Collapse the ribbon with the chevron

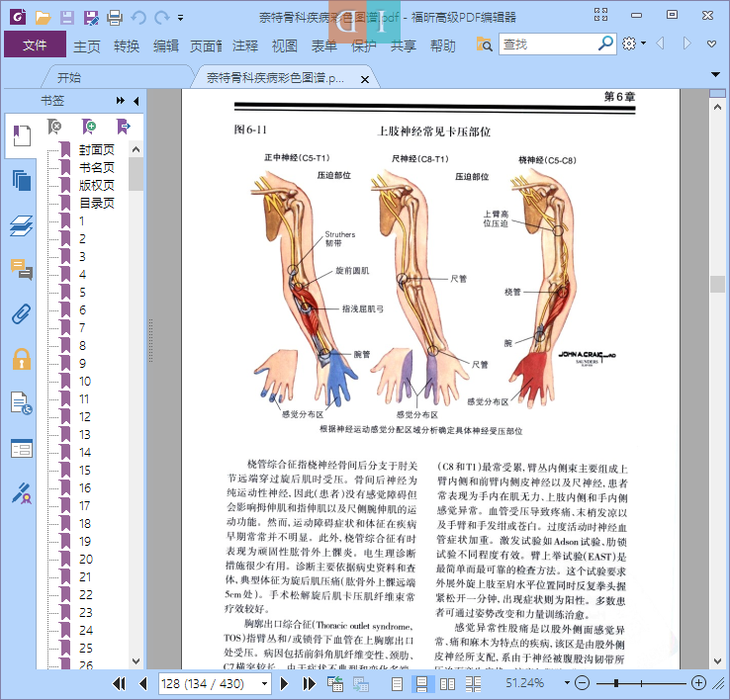(x=711, y=44)
